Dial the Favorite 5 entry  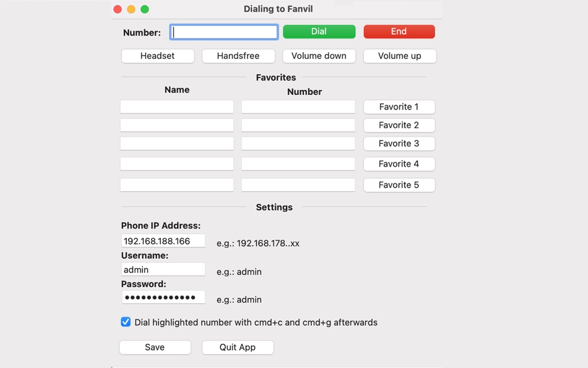tap(399, 185)
